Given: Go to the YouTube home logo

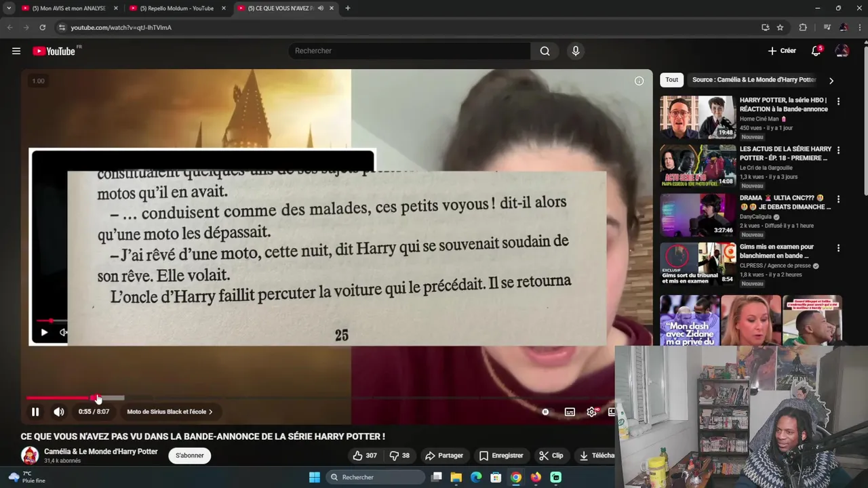Looking at the screenshot, I should (x=54, y=51).
